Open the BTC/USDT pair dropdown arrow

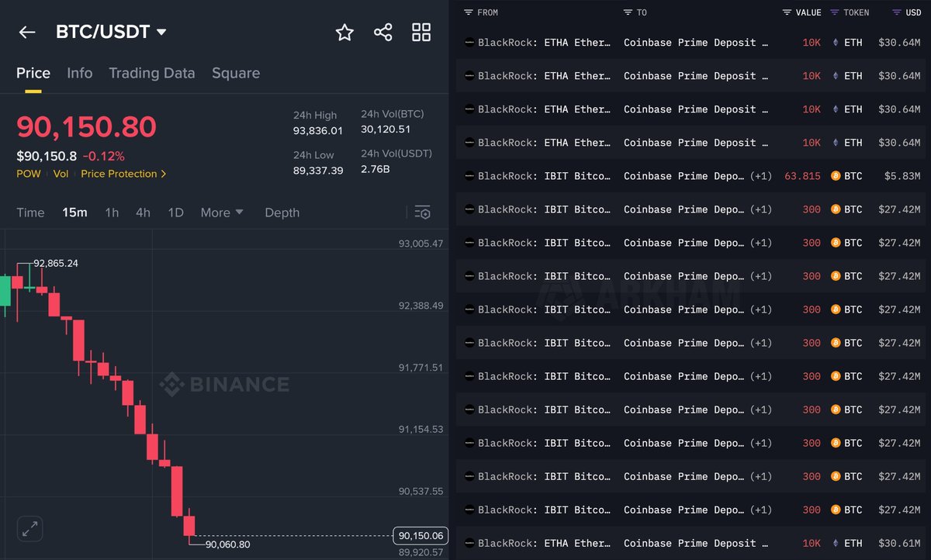click(161, 32)
